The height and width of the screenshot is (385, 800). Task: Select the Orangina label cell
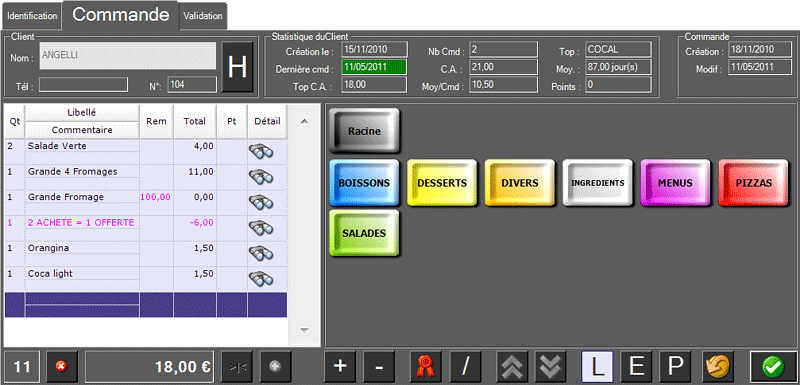pyautogui.click(x=82, y=248)
